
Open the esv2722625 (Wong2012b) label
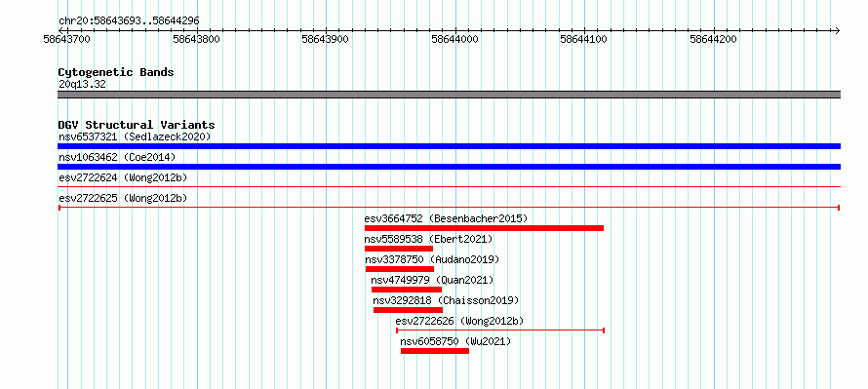123,198
